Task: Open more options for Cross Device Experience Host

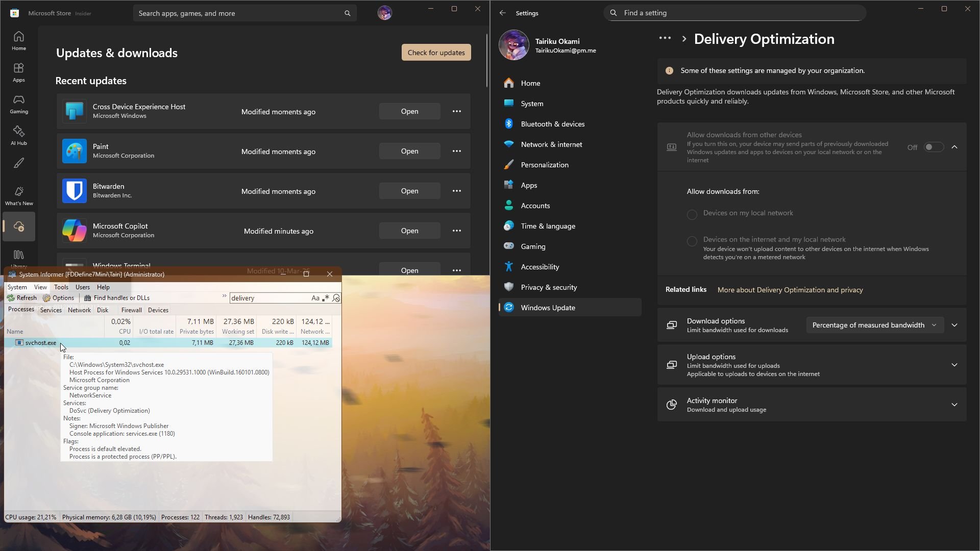Action: [457, 111]
